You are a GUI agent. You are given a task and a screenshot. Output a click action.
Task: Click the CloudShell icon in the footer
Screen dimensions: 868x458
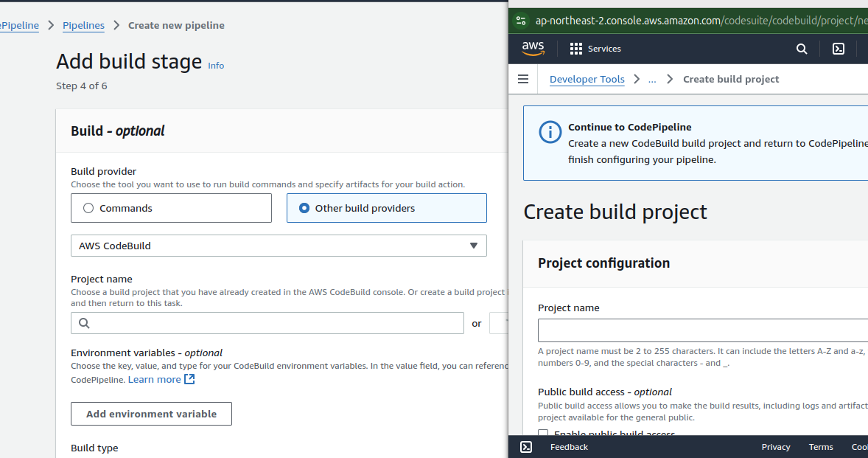pyautogui.click(x=526, y=447)
